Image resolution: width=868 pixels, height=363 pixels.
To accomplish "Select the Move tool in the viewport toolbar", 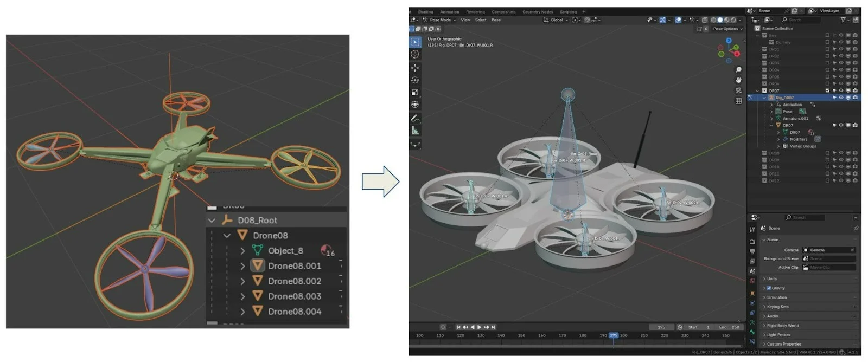I will 415,68.
